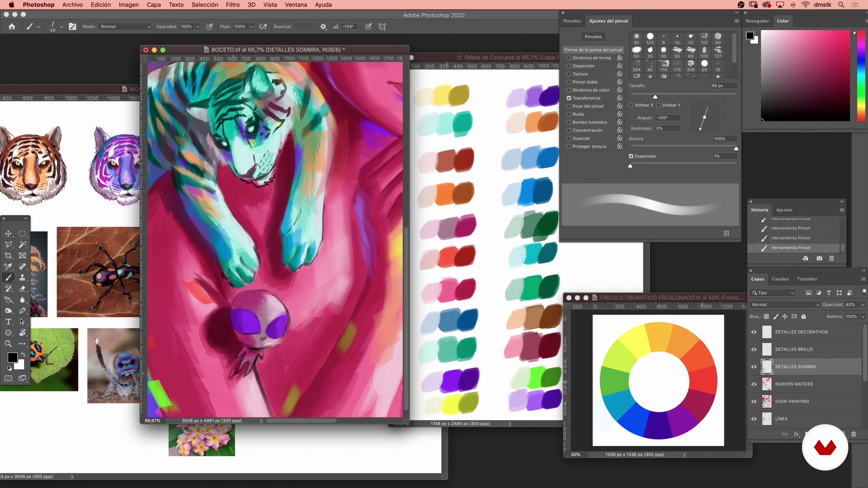Screen dimensions: 868x488
Task: Select the Crop tool
Action: point(8,256)
